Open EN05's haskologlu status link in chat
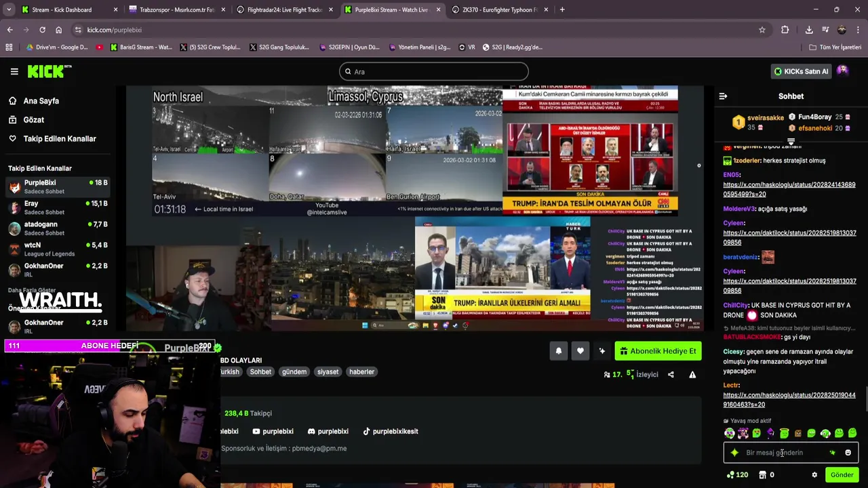Image resolution: width=868 pixels, height=488 pixels. [x=789, y=189]
